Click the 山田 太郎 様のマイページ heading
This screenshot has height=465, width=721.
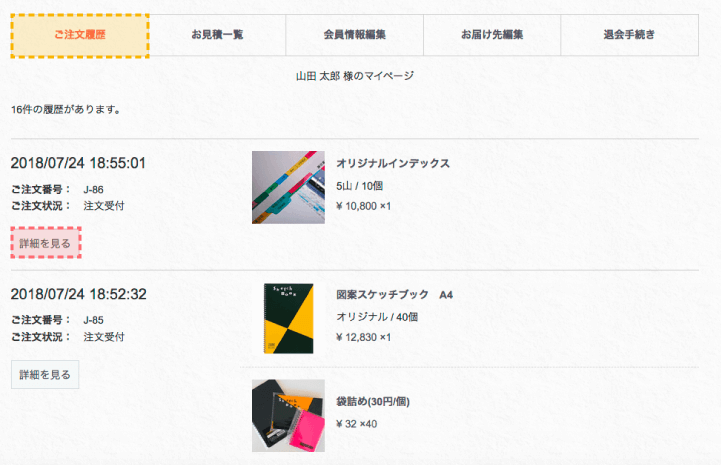click(x=355, y=76)
